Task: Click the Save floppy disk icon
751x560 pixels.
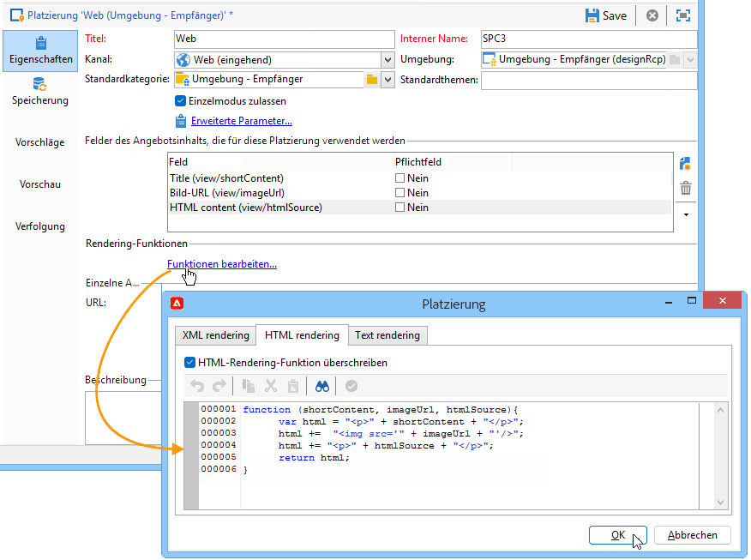Action: click(x=592, y=15)
